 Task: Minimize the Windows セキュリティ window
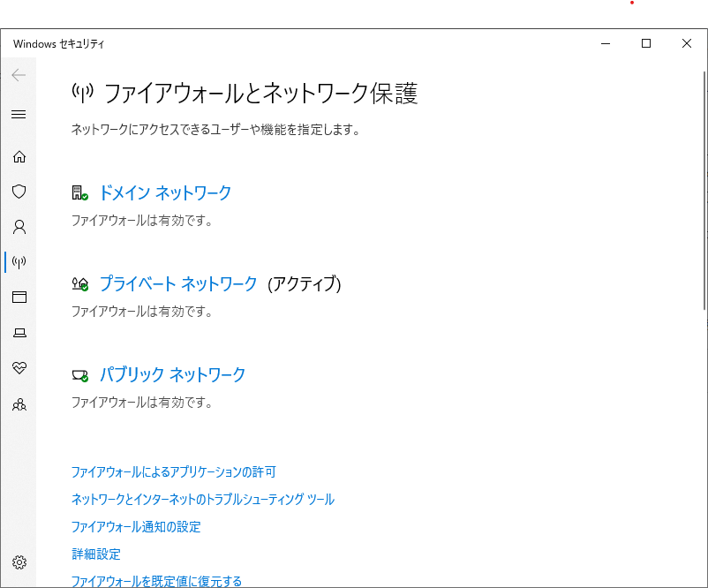pyautogui.click(x=606, y=44)
